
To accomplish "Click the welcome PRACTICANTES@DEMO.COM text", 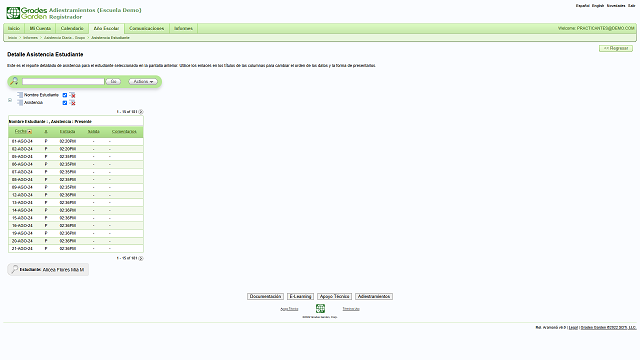I will [x=596, y=28].
